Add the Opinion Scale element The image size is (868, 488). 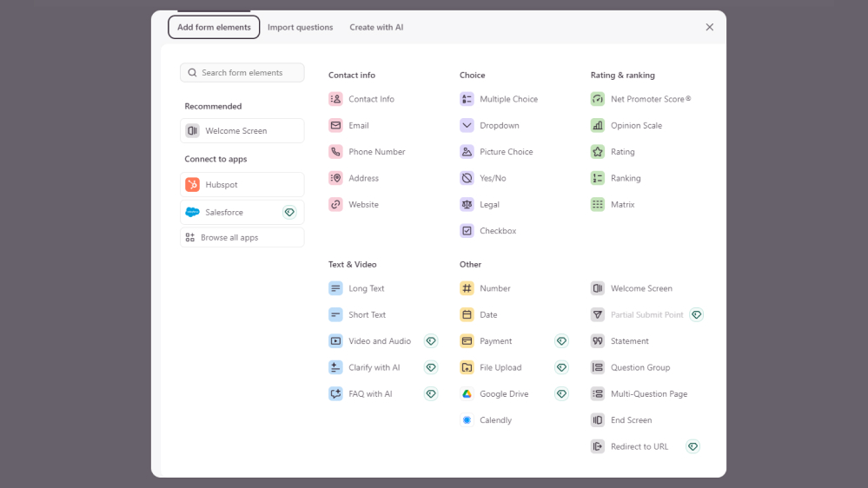(x=635, y=126)
